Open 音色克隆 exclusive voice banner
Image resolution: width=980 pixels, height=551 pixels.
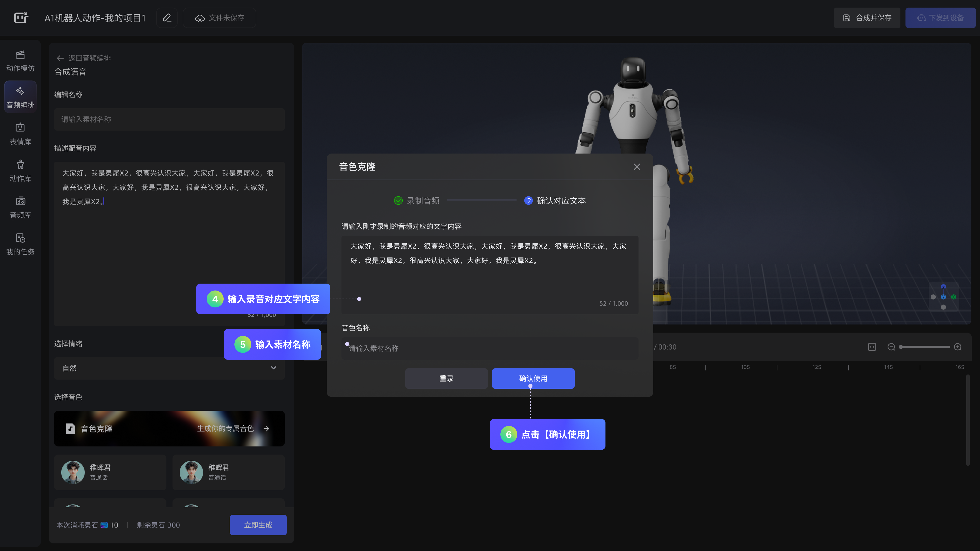coord(169,429)
